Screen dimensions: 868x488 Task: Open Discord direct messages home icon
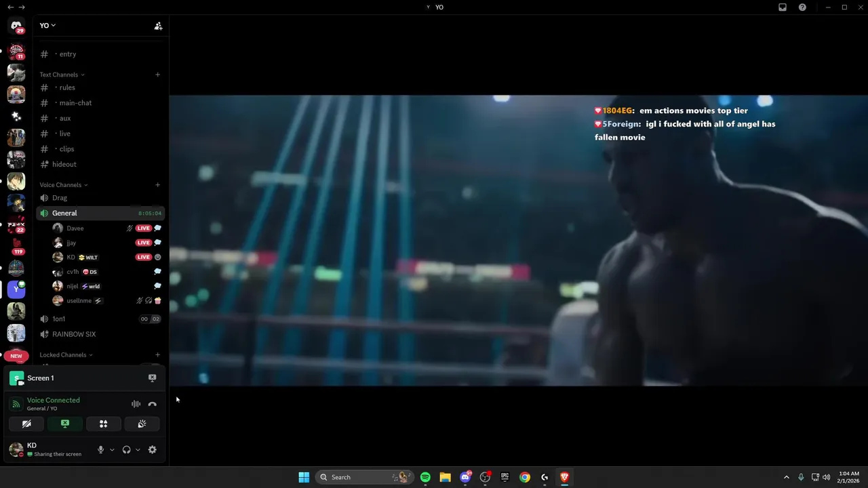coord(16,26)
